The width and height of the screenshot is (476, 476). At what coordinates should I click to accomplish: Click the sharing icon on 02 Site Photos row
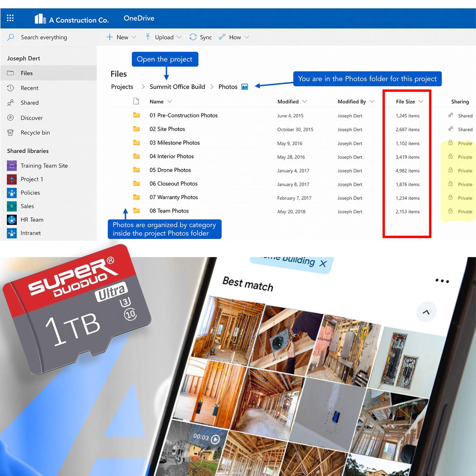(451, 129)
